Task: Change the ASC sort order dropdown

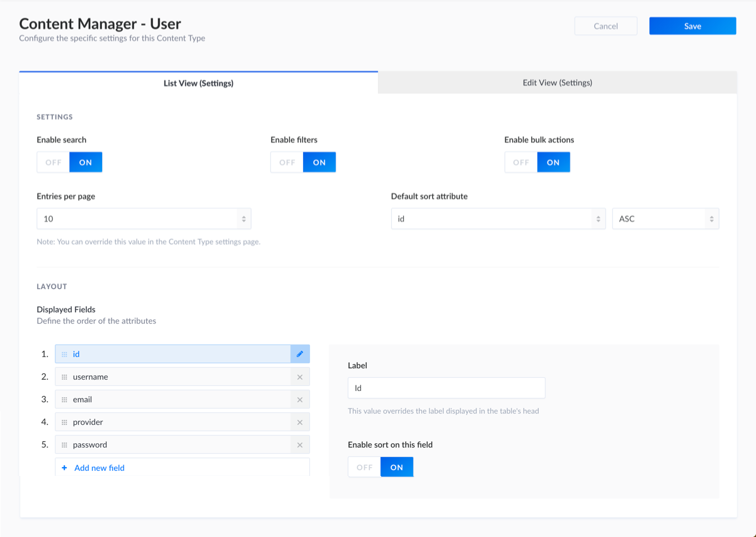Action: [665, 218]
